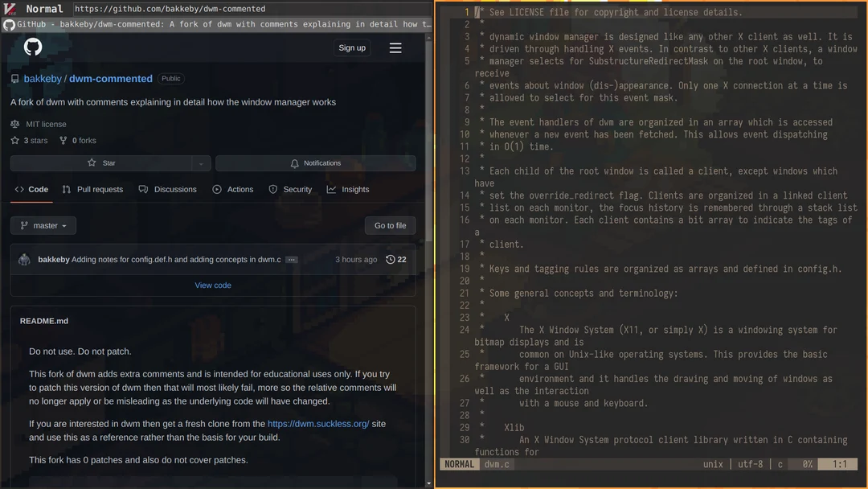Click the GitHub Octocat logo
This screenshot has width=868, height=489.
point(32,47)
